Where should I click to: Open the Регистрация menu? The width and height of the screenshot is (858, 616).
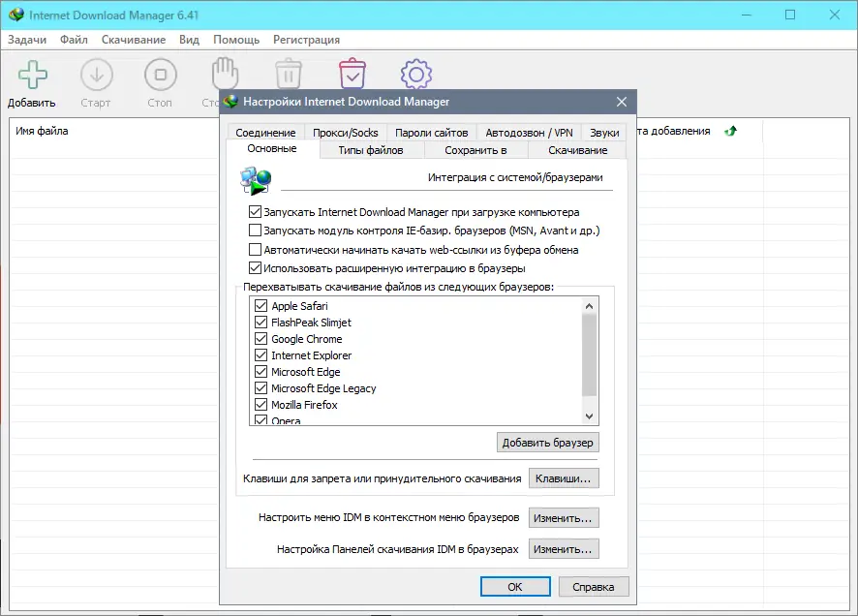(x=306, y=40)
